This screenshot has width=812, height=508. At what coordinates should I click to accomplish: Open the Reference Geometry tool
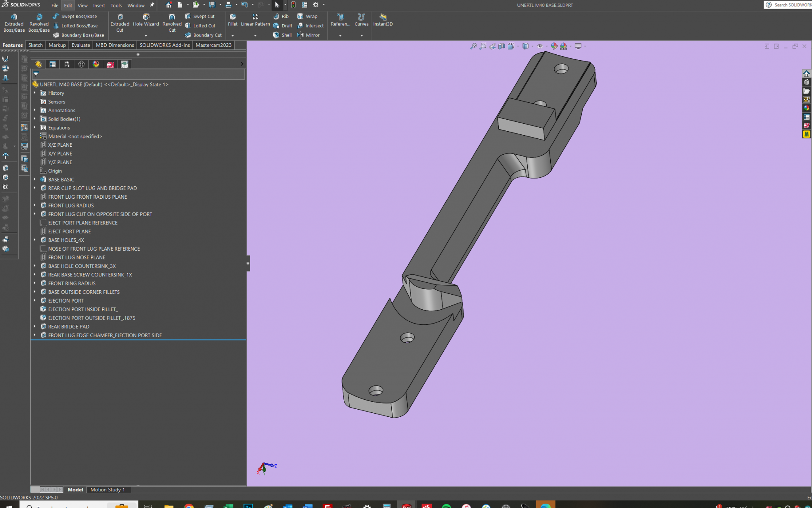pyautogui.click(x=340, y=20)
